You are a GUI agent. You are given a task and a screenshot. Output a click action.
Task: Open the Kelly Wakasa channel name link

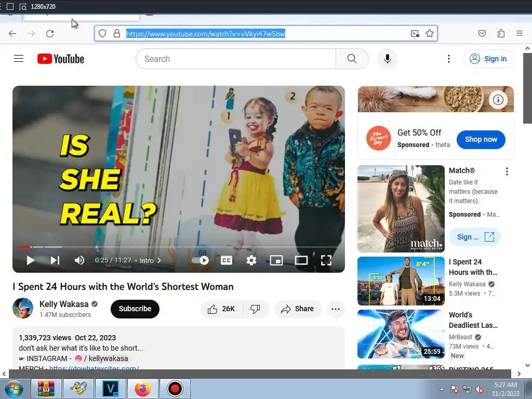[64, 304]
